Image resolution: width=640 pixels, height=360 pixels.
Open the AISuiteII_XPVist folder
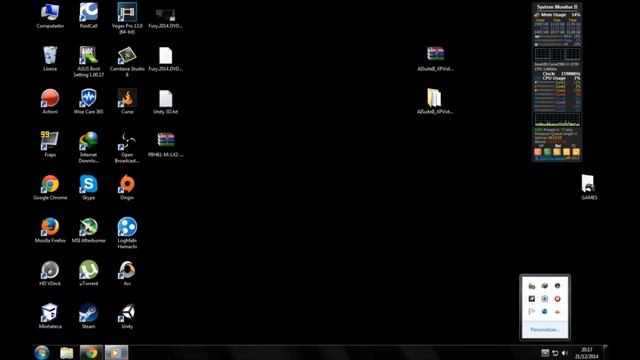(x=435, y=101)
